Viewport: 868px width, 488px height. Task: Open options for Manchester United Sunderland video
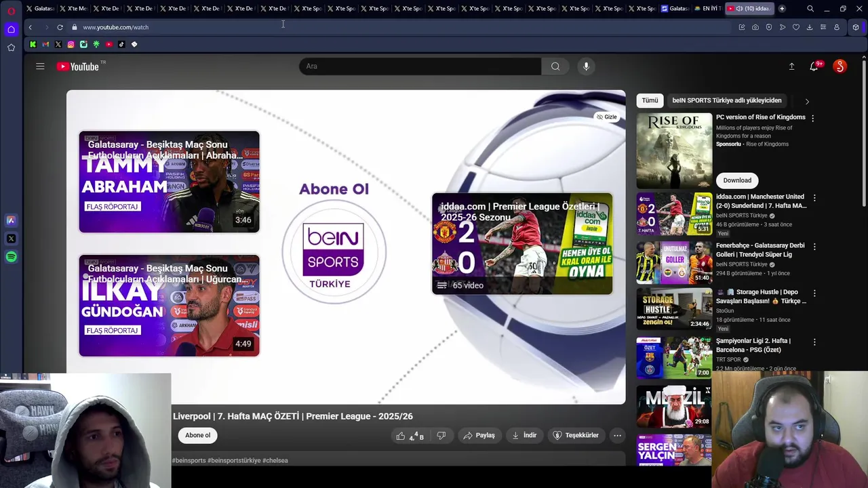pyautogui.click(x=814, y=198)
